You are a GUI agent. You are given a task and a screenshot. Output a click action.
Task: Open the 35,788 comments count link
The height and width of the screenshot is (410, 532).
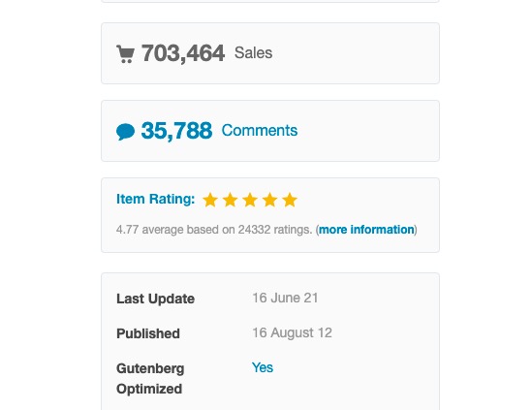(x=176, y=131)
